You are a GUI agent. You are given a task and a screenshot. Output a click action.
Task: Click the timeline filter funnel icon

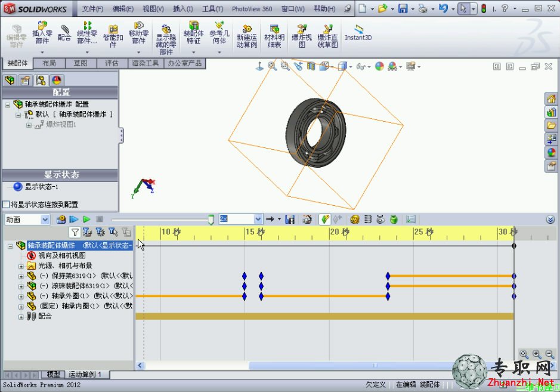[x=75, y=232]
